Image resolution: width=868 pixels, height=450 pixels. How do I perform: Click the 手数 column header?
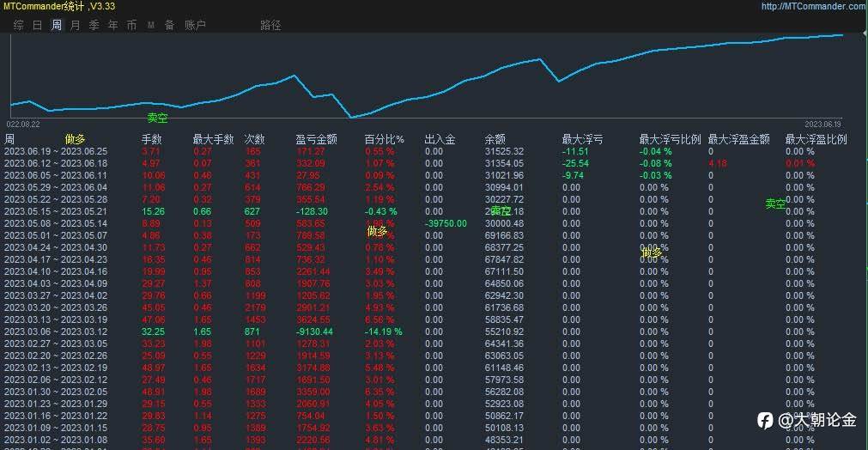[152, 139]
